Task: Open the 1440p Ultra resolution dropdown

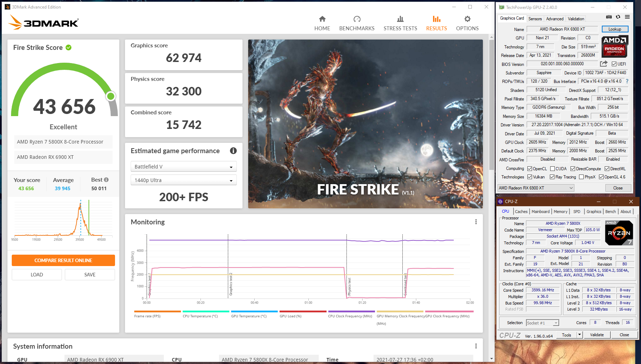Action: [183, 180]
